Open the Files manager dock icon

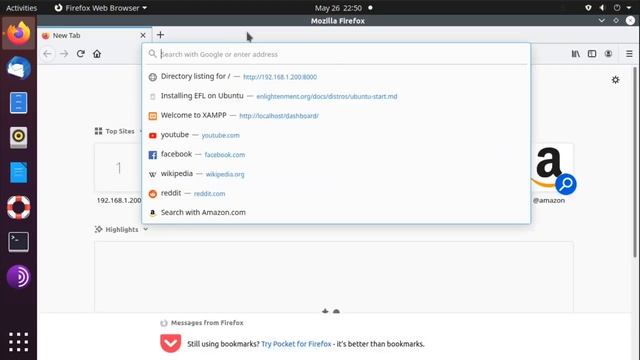click(x=18, y=102)
